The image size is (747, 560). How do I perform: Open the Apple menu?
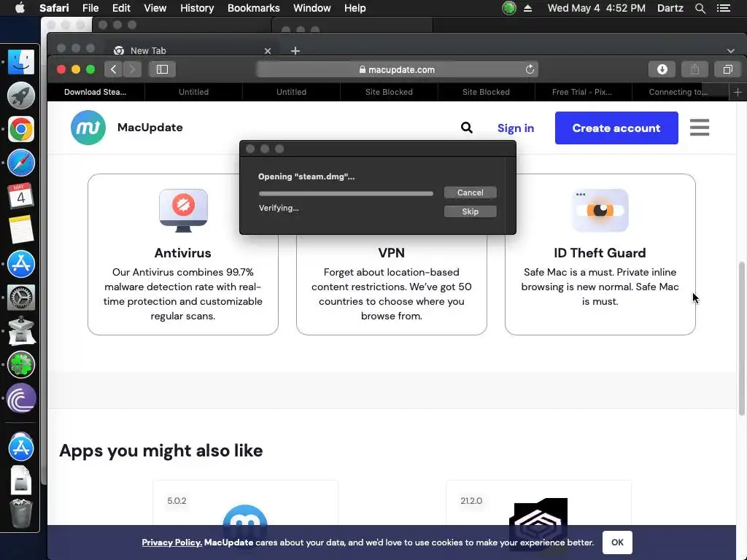point(20,8)
